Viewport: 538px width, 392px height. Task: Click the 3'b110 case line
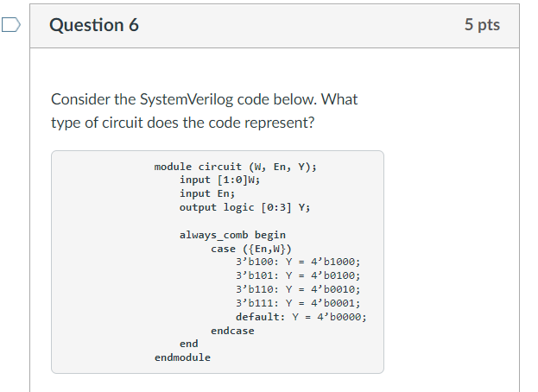click(x=298, y=289)
